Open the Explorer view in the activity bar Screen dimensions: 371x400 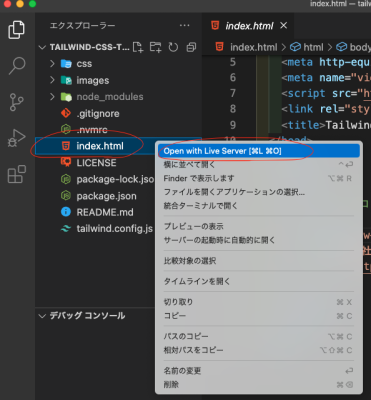16,29
